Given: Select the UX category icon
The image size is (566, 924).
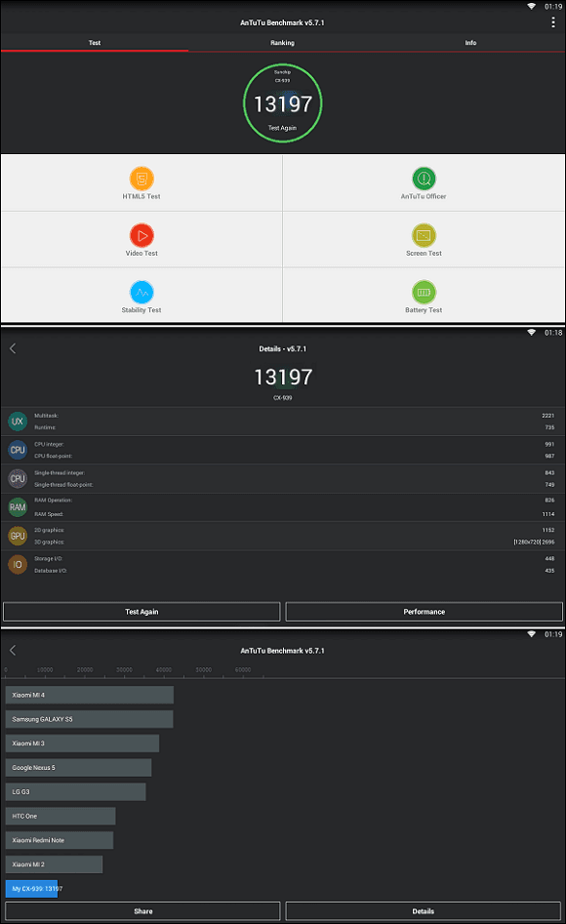Looking at the screenshot, I should pos(18,422).
